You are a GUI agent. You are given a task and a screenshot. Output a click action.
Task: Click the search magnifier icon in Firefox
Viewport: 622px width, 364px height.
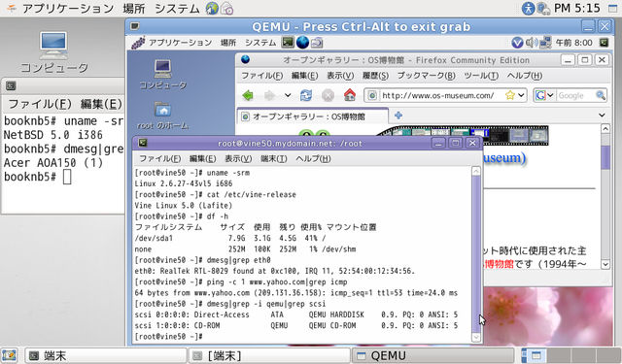pyautogui.click(x=601, y=95)
